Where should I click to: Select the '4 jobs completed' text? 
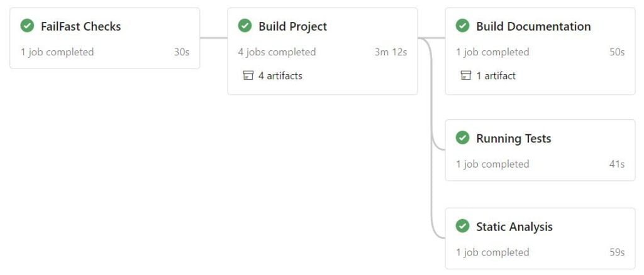click(277, 52)
